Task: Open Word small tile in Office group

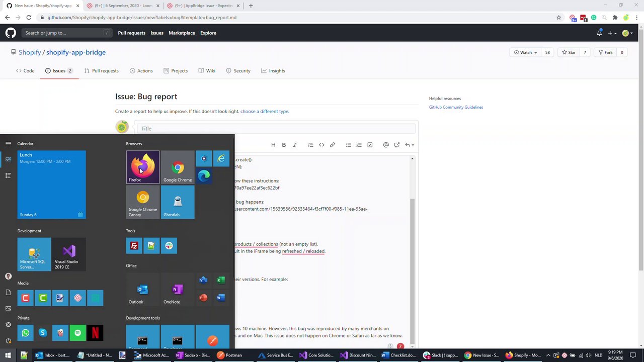Action: coord(221,298)
